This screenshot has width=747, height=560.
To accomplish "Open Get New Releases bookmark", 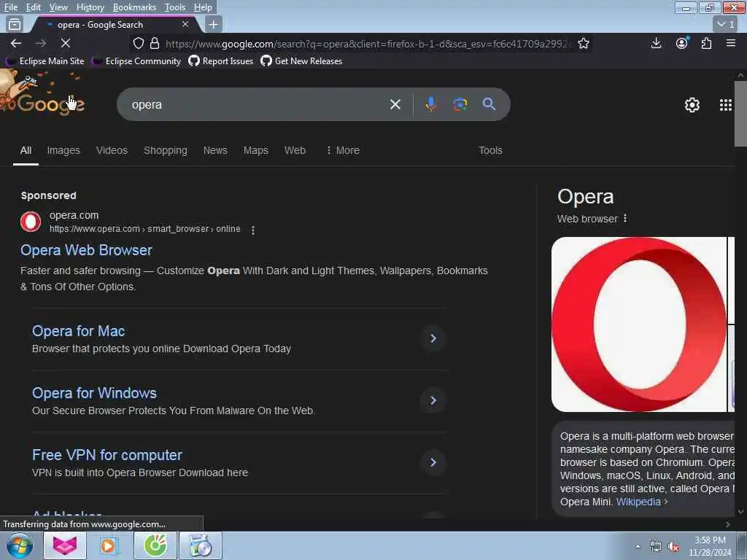I will click(x=301, y=61).
